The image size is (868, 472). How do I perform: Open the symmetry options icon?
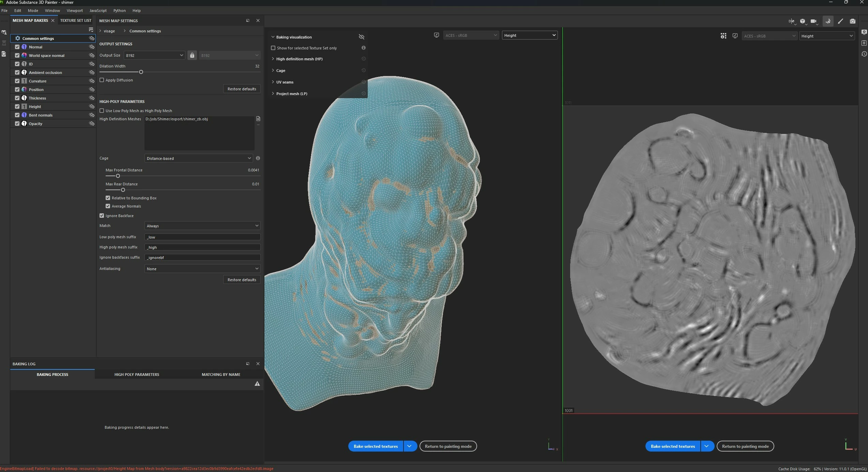[x=791, y=21]
